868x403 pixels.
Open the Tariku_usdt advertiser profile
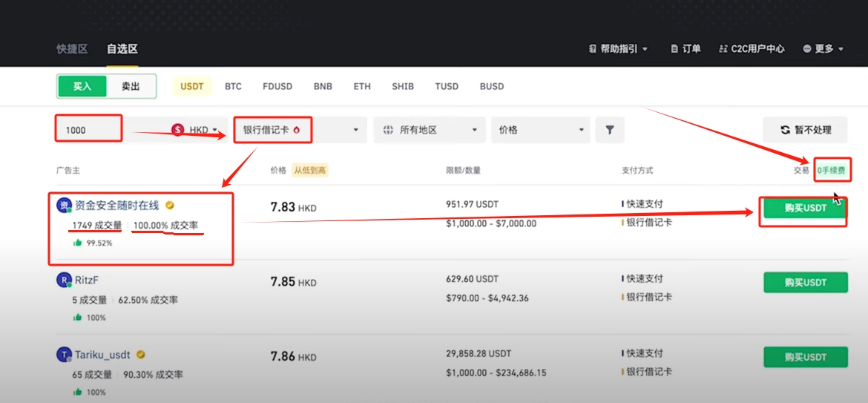pos(104,355)
